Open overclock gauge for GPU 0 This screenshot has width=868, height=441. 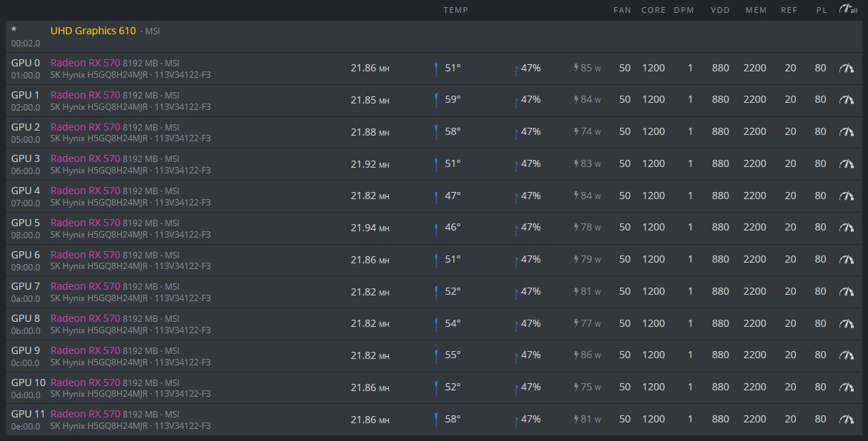coord(847,69)
